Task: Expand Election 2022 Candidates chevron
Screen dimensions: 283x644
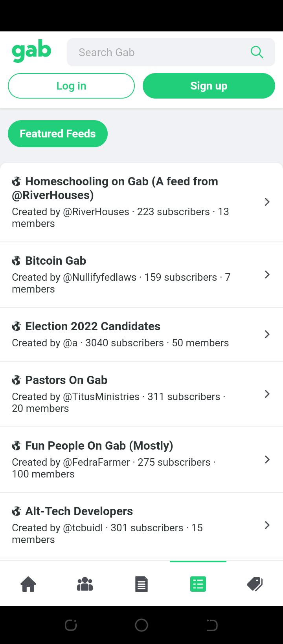Action: pos(267,334)
